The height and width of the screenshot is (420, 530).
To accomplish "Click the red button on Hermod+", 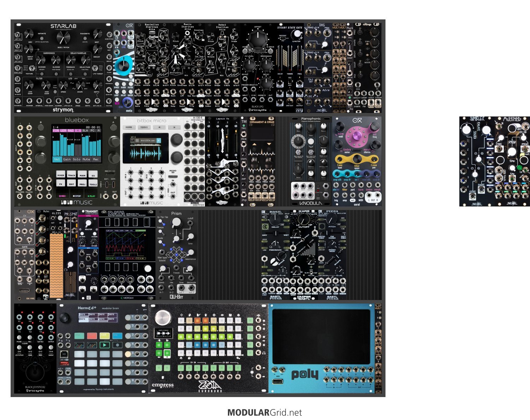I will click(x=92, y=336).
